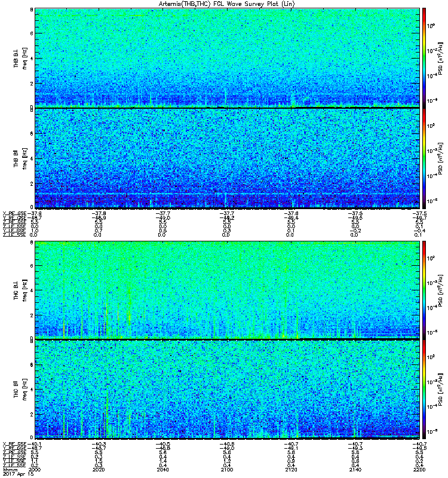Click the 'X_RE_GSE' row label under the THB panels
This screenshot has height=478, width=448.
14,213
